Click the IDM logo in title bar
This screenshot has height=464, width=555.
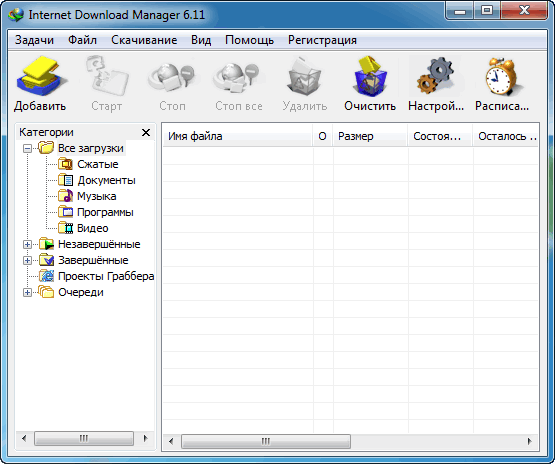click(x=16, y=15)
